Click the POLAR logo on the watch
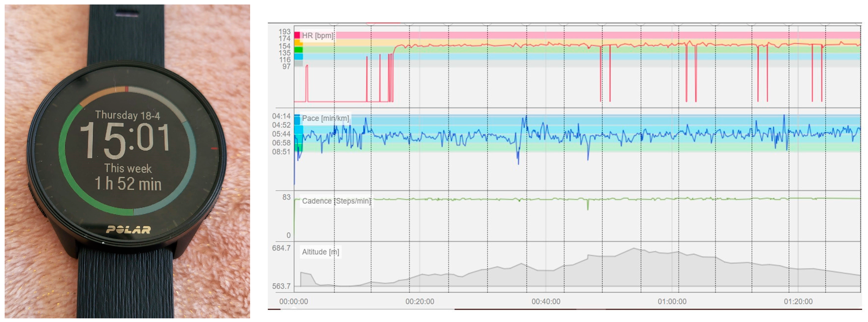Viewport: 868px width, 322px height. click(x=128, y=230)
